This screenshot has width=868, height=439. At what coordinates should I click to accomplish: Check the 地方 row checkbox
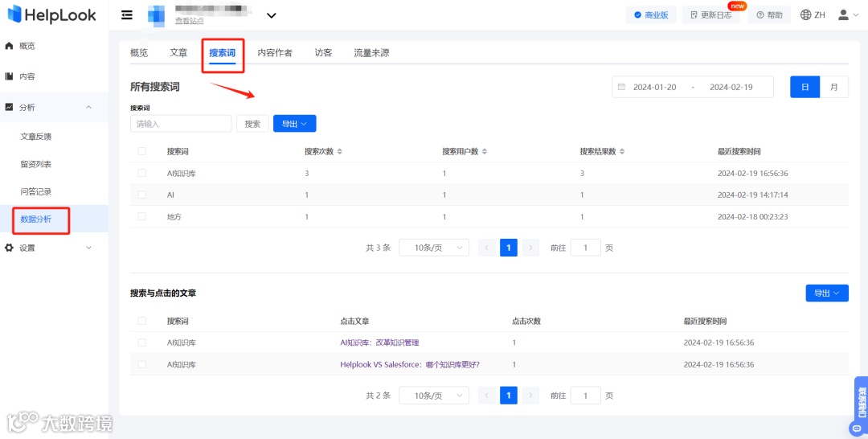point(142,216)
